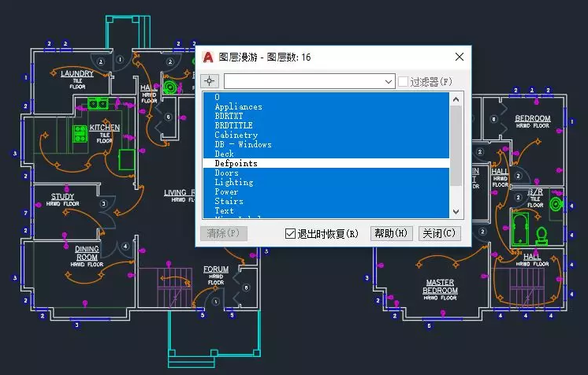Screen dimensions: 588x375
Task: Click the MASTER BEDROOM label in drawing
Action: pos(440,287)
